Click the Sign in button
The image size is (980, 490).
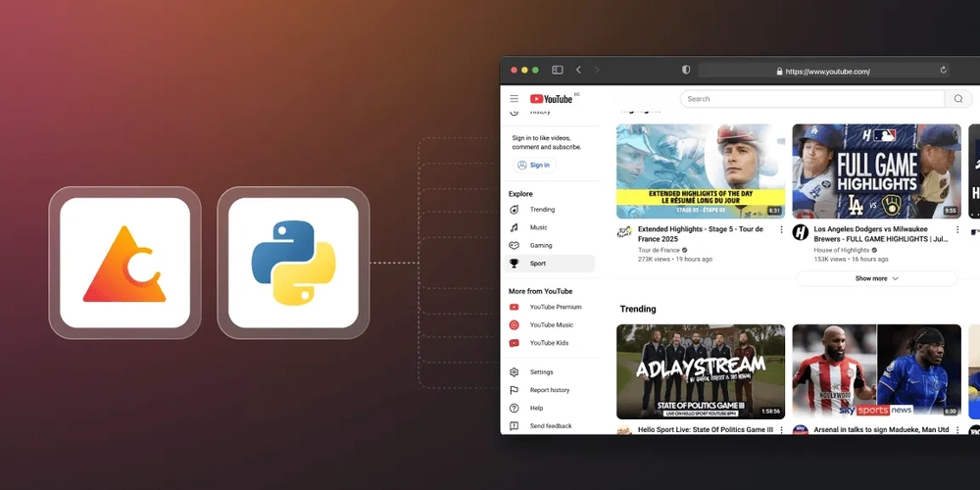pos(533,166)
